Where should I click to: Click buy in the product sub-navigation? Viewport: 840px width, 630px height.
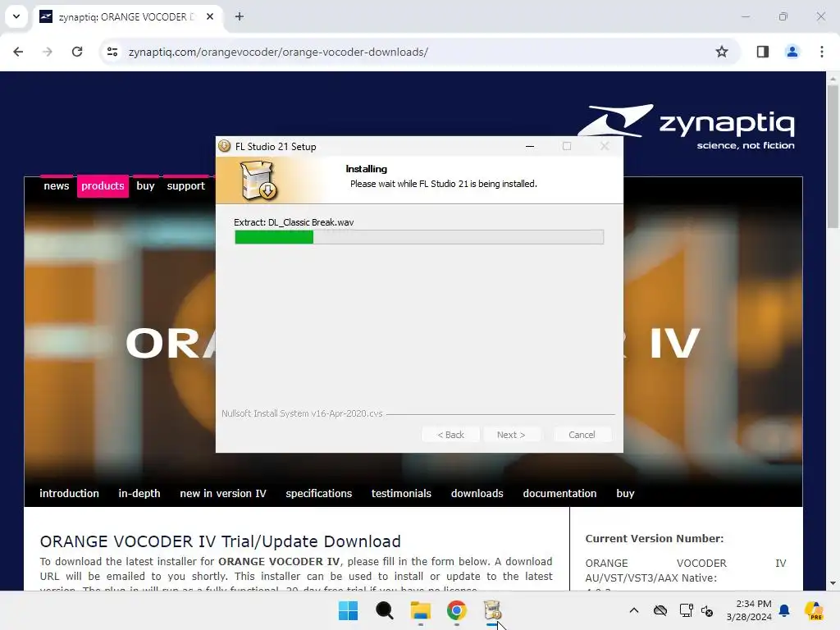pyautogui.click(x=625, y=493)
